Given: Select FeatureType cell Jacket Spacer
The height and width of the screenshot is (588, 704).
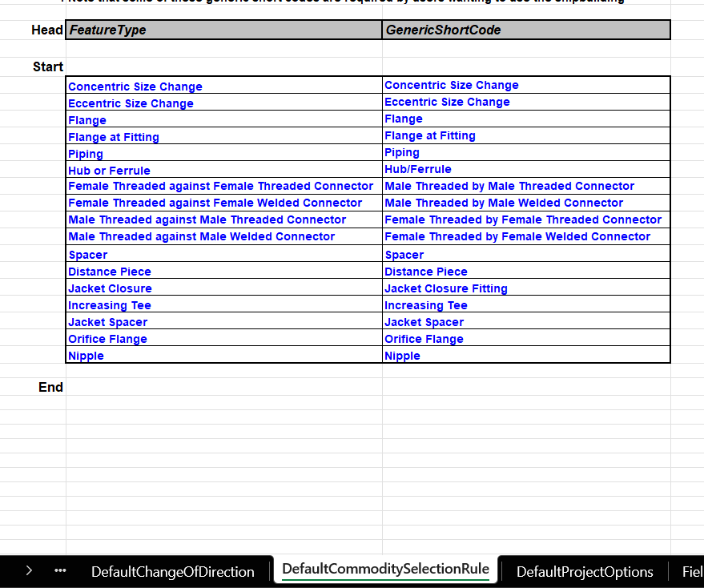Looking at the screenshot, I should point(224,320).
